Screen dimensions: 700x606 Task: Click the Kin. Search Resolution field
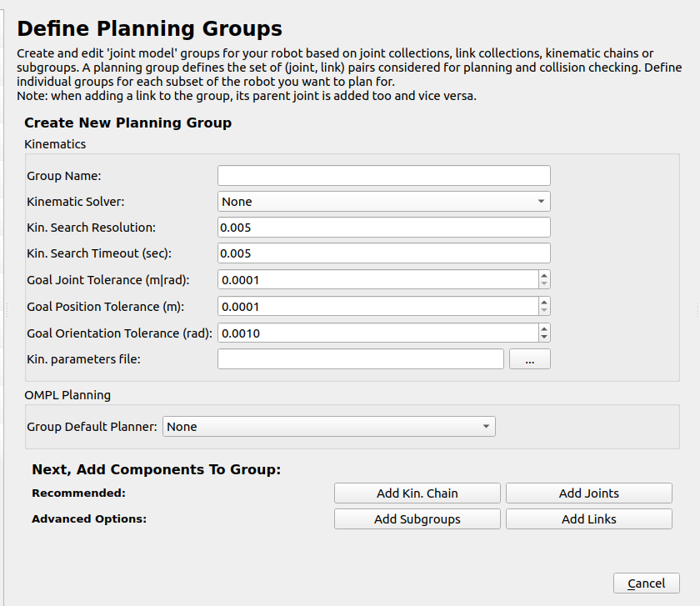pyautogui.click(x=383, y=228)
